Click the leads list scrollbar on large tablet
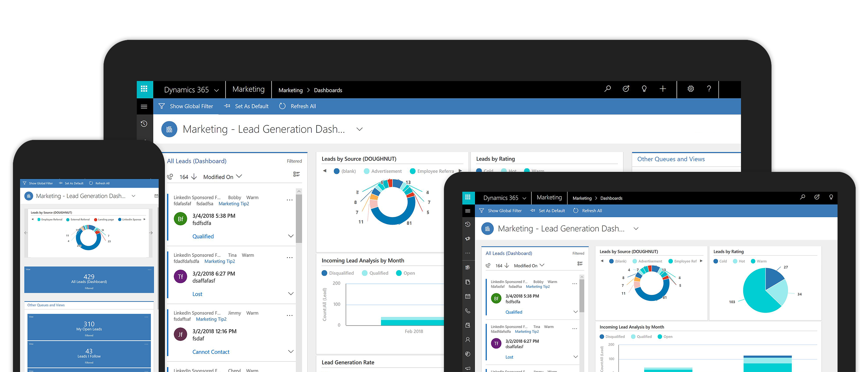This screenshot has height=372, width=868. point(298,219)
